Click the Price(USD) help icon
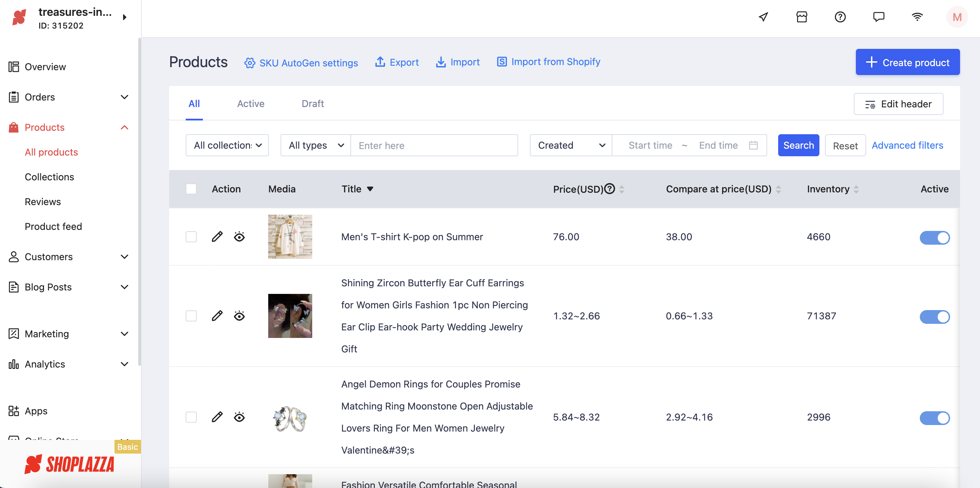This screenshot has height=488, width=980. [609, 189]
